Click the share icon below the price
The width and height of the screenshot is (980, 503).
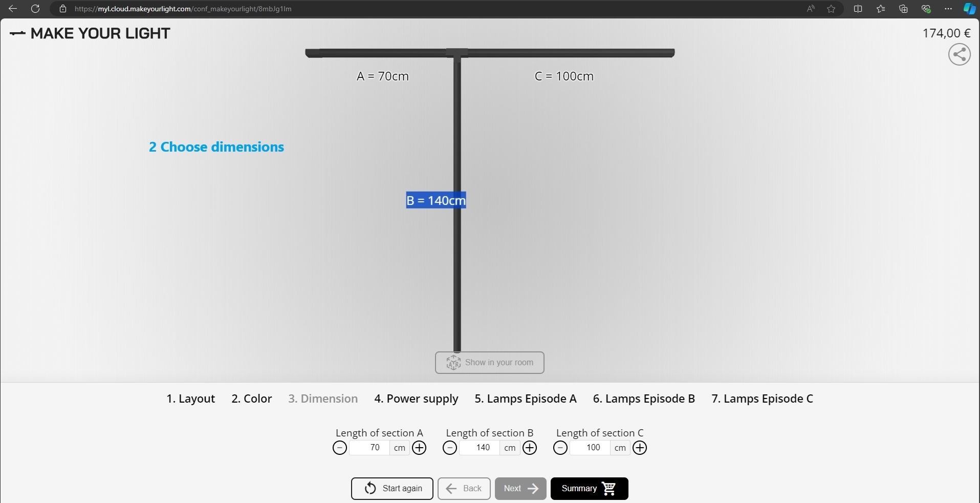[959, 54]
